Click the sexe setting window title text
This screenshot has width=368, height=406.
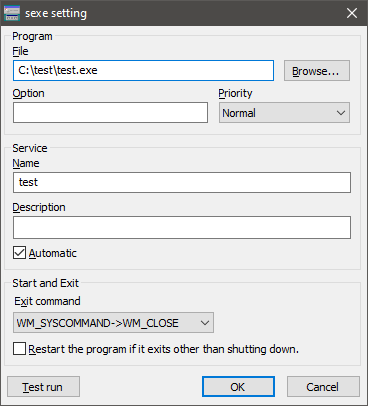coord(56,13)
